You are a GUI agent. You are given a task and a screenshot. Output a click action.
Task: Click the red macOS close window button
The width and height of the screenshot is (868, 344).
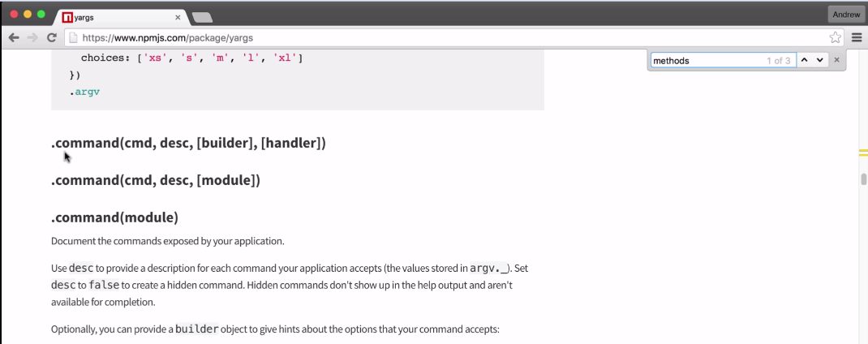tap(15, 15)
